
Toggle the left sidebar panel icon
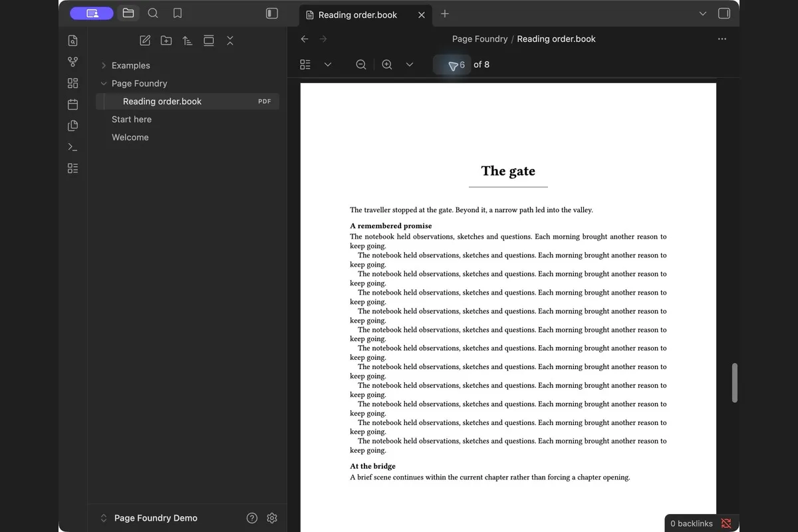tap(272, 13)
